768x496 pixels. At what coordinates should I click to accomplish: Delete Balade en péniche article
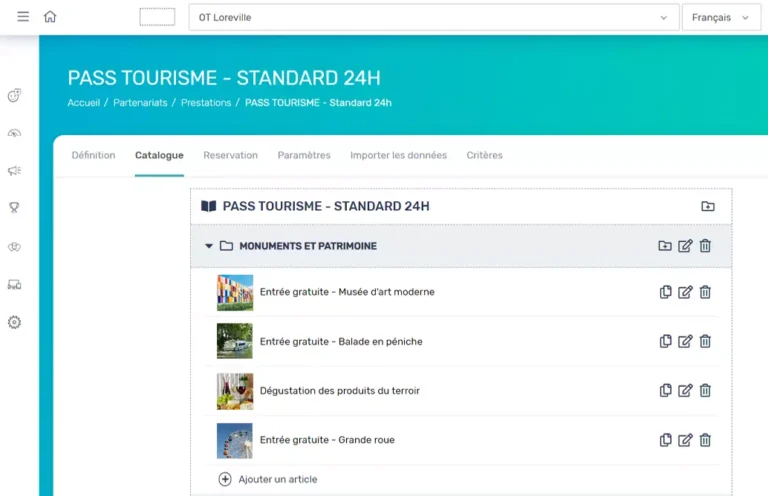[x=705, y=341]
